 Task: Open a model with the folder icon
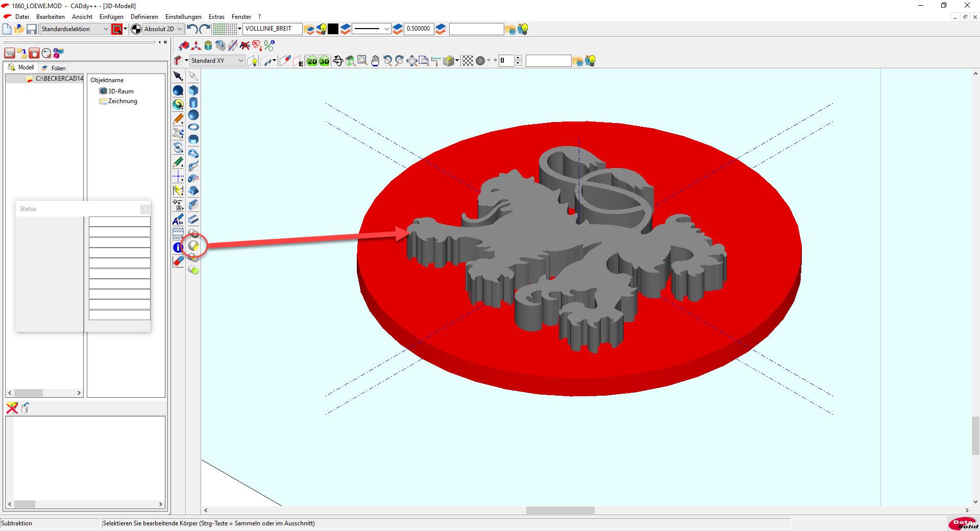coord(19,29)
